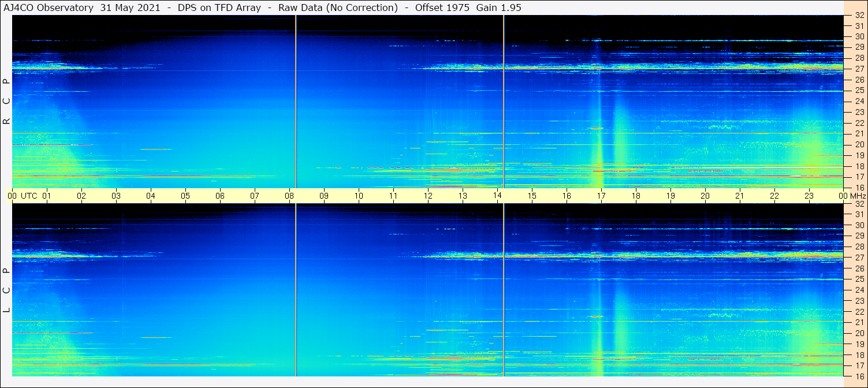The width and height of the screenshot is (868, 388).
Task: Click hour label "01" on the time axis
Action: pyautogui.click(x=47, y=196)
